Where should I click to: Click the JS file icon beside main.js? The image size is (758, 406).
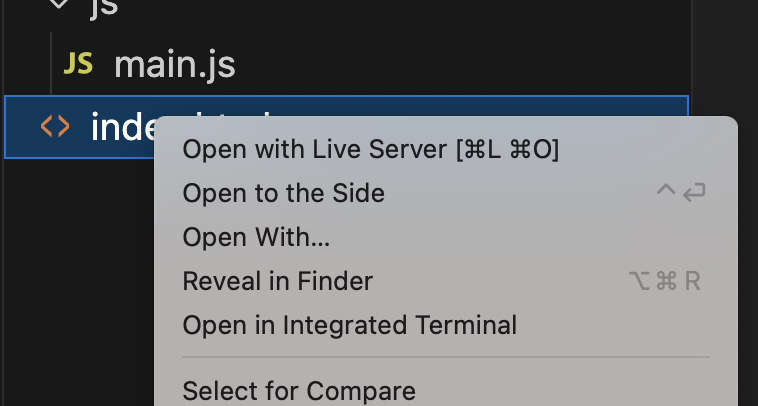click(78, 65)
